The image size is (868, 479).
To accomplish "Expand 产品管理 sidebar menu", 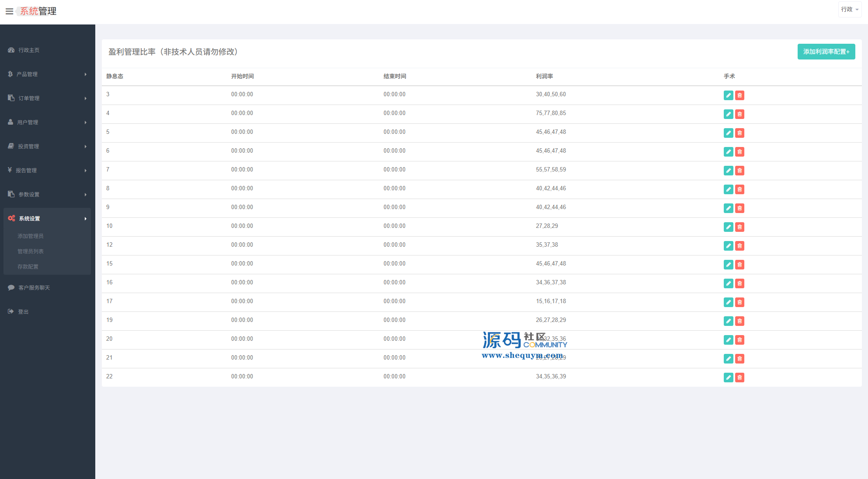I will pos(47,74).
